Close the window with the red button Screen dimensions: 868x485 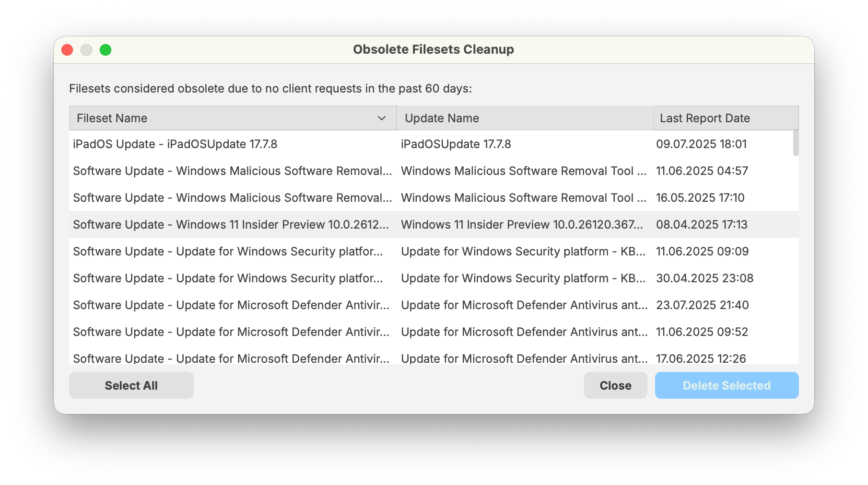(67, 50)
